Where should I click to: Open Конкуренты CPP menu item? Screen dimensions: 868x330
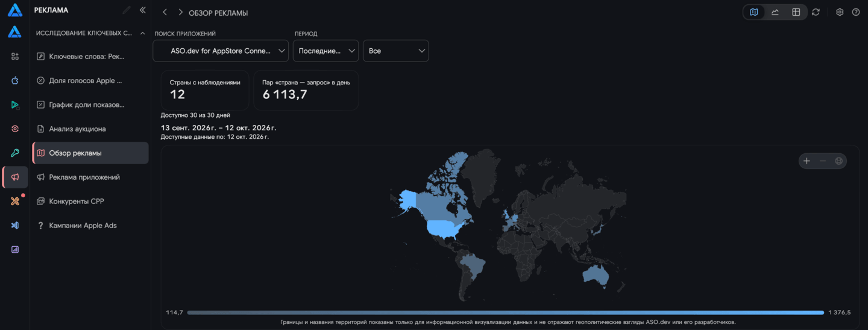90,201
